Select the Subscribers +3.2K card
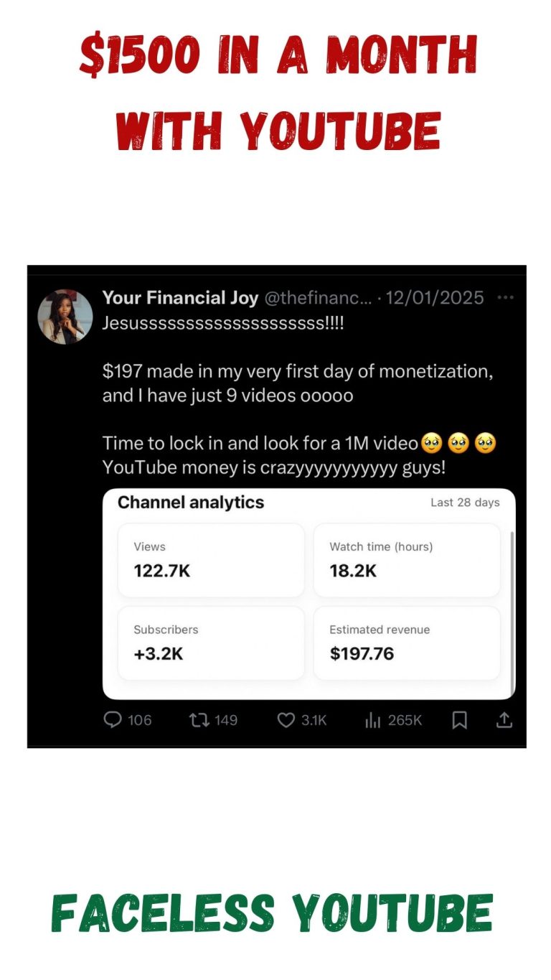This screenshot has width=551, height=980. (x=211, y=643)
